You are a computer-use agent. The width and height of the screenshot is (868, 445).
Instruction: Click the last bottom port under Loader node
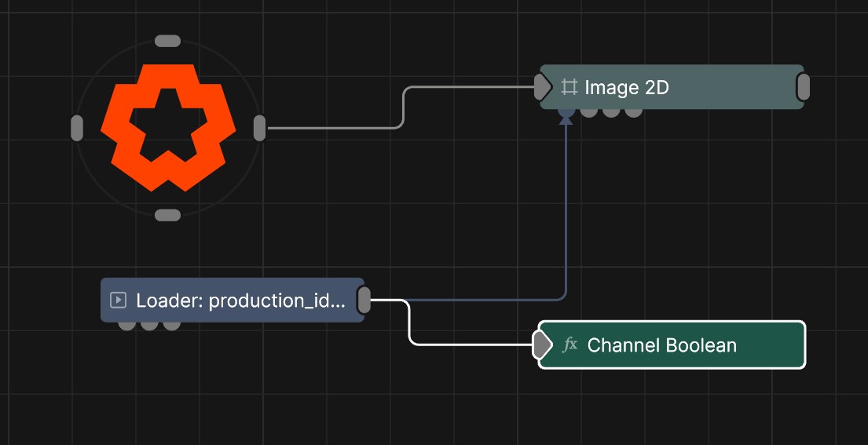171,325
